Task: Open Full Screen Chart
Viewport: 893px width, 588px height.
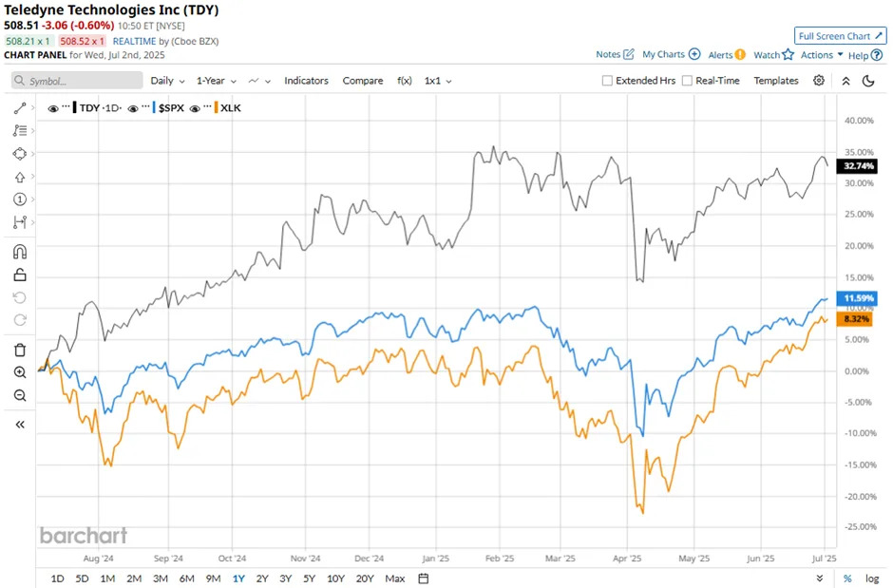Action: [x=840, y=36]
